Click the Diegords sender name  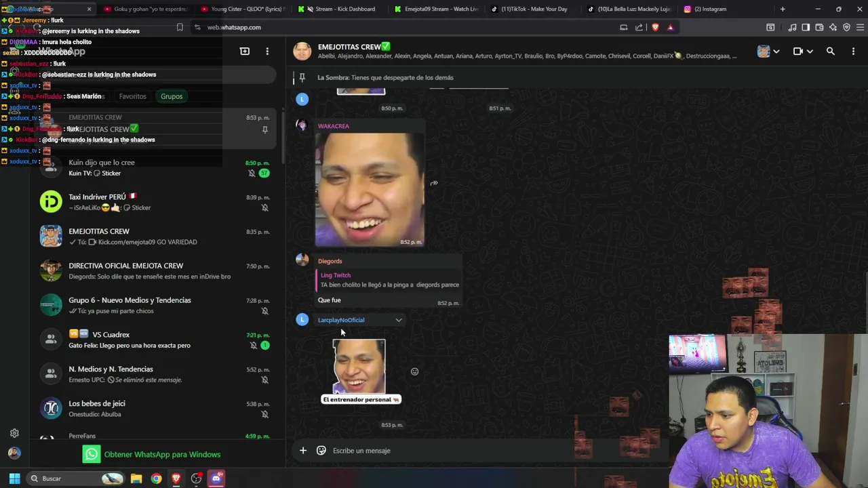tap(330, 261)
